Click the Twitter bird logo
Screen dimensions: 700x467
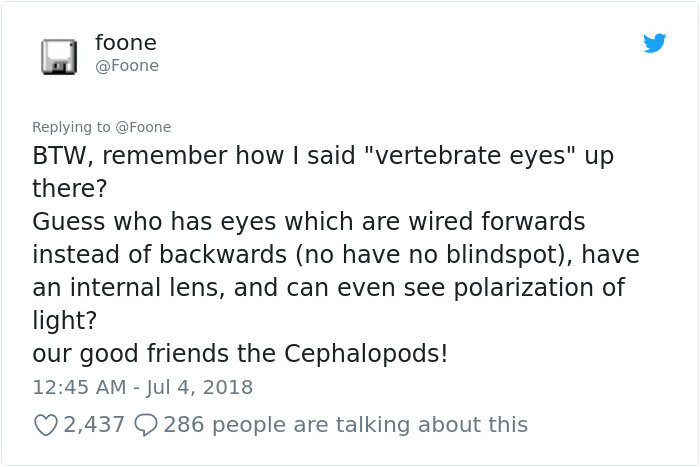click(654, 43)
